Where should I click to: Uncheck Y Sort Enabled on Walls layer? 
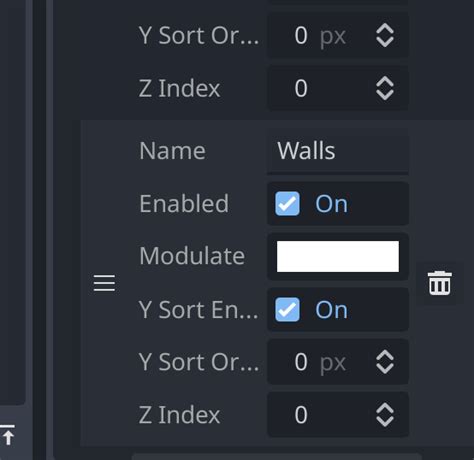point(287,310)
